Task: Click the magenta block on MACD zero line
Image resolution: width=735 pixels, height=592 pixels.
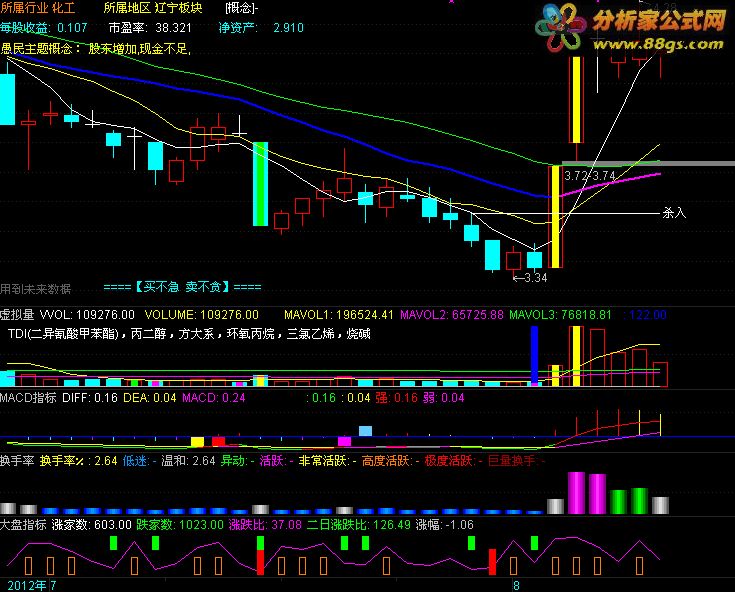Action: 345,441
